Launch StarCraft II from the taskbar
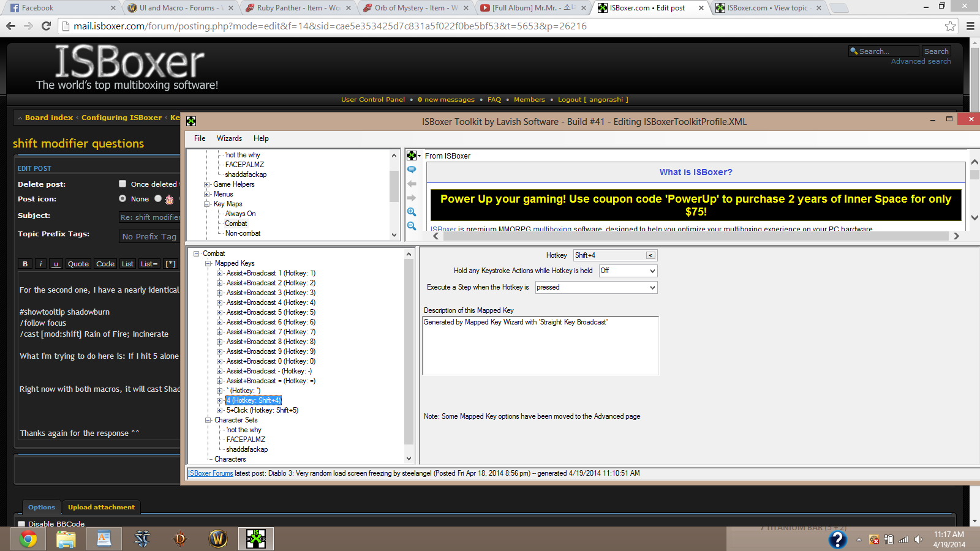This screenshot has height=551, width=980. (142, 539)
